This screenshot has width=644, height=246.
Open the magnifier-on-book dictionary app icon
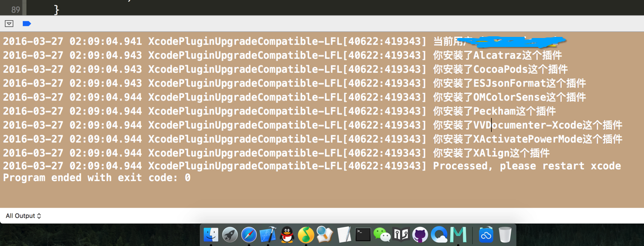325,234
